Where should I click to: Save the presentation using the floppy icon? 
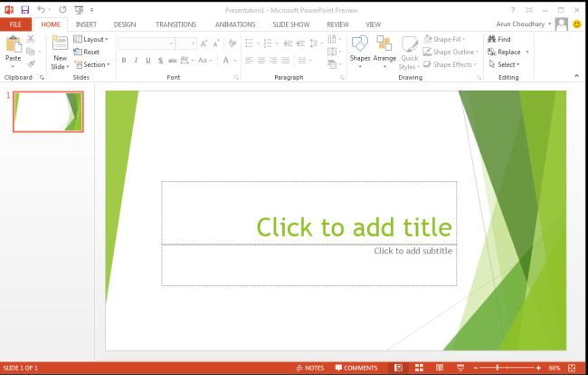[24, 10]
